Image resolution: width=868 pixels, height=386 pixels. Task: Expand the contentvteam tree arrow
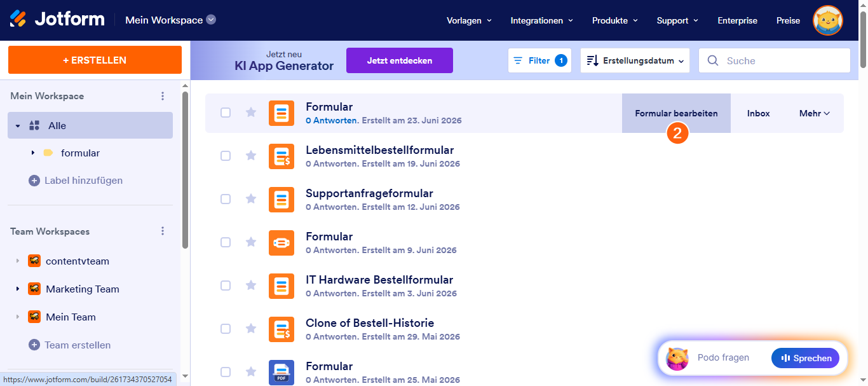(18, 261)
